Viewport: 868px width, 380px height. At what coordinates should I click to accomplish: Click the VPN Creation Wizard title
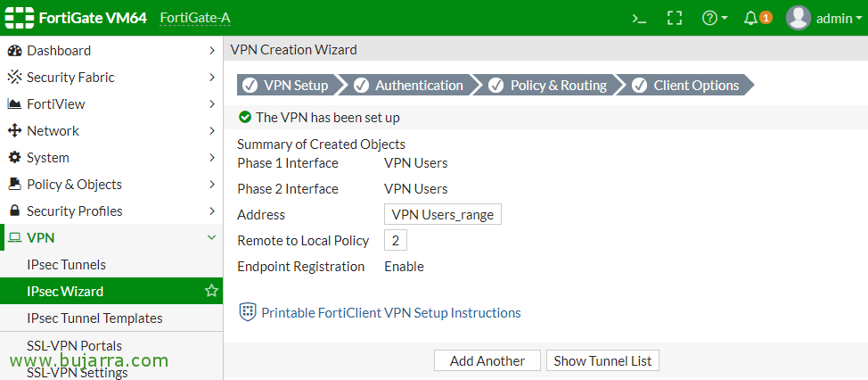[293, 50]
